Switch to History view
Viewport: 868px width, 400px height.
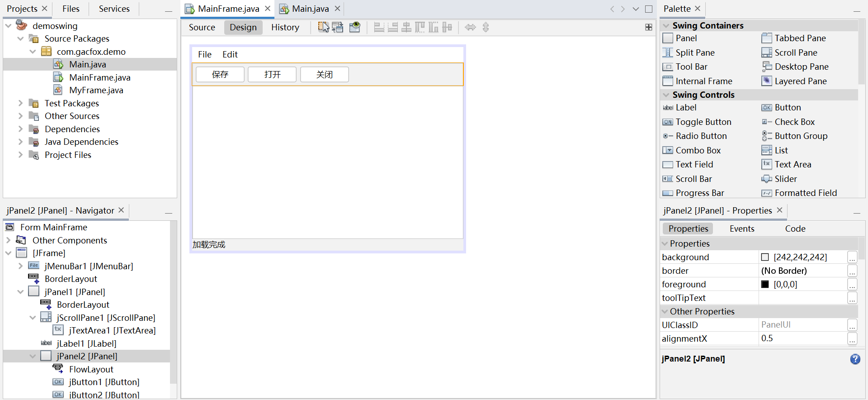tap(285, 27)
